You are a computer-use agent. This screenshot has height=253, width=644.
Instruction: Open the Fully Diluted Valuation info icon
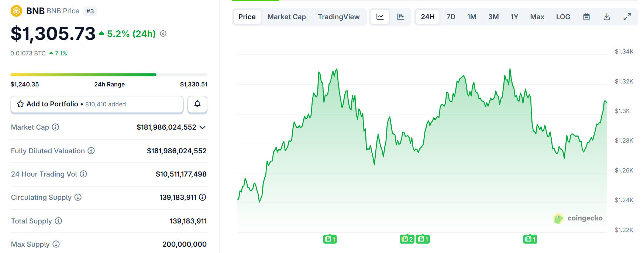[91, 151]
